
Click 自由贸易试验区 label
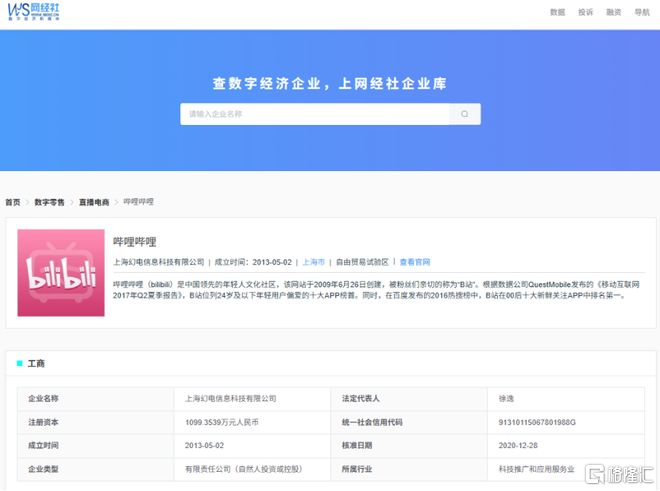coord(362,262)
